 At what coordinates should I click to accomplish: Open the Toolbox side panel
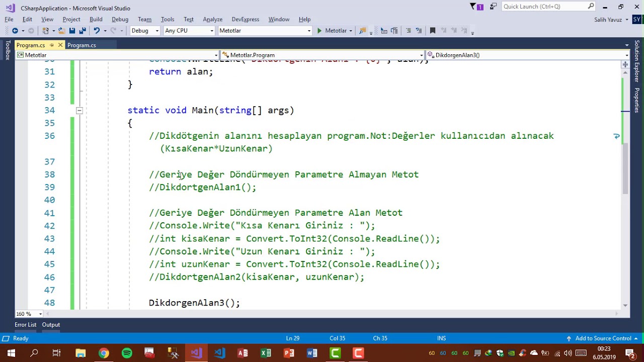coord(8,51)
